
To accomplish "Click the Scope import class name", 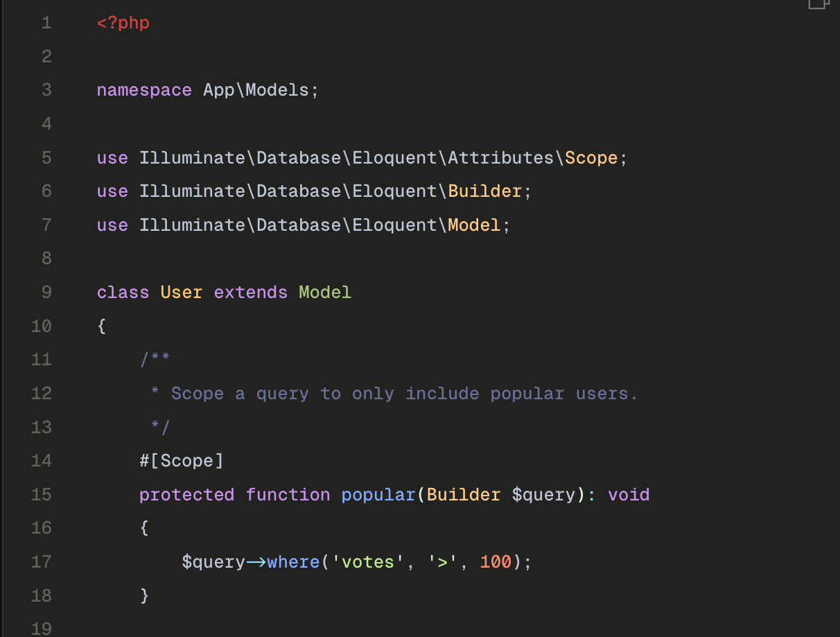I will tap(590, 158).
